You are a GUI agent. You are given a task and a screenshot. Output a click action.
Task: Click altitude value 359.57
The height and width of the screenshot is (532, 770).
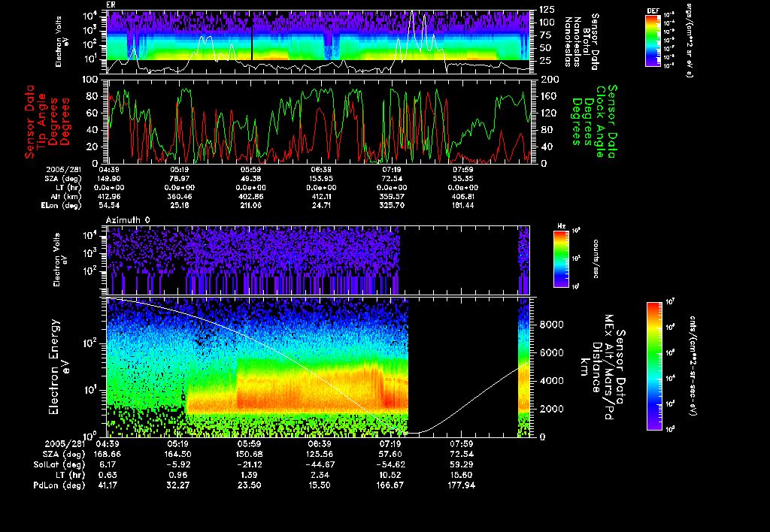(x=392, y=197)
